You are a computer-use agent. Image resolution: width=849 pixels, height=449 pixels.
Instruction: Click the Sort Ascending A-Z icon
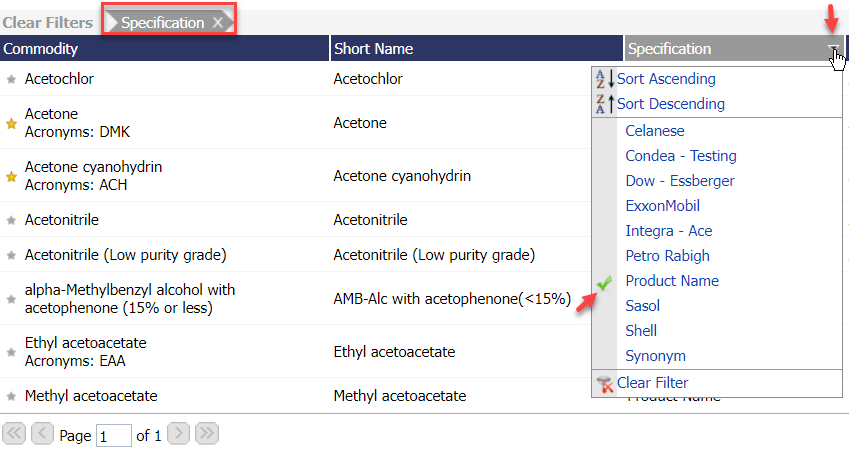coord(605,79)
